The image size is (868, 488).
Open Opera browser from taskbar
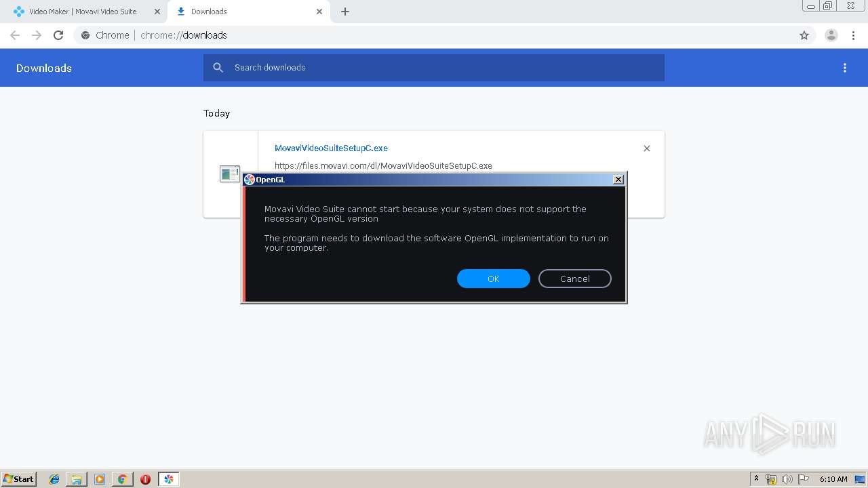pos(145,479)
